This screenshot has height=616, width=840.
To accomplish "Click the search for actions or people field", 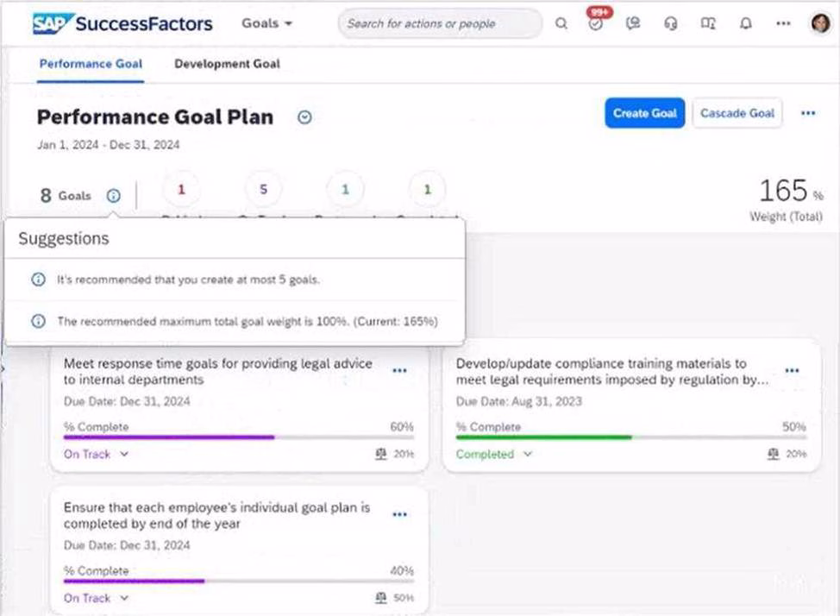I will [440, 24].
